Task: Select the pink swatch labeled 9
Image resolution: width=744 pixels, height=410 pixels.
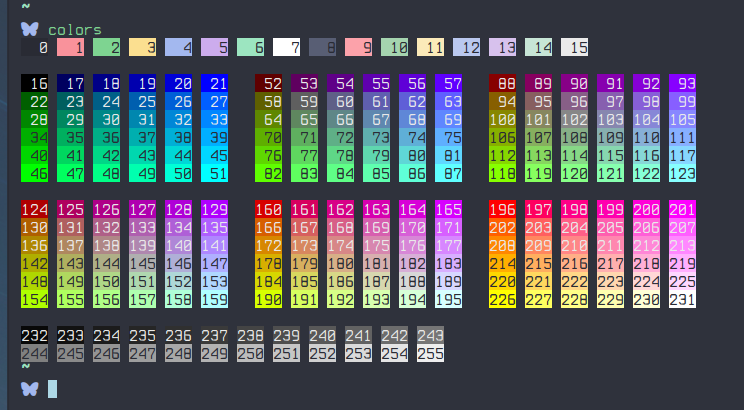Action: pos(359,47)
